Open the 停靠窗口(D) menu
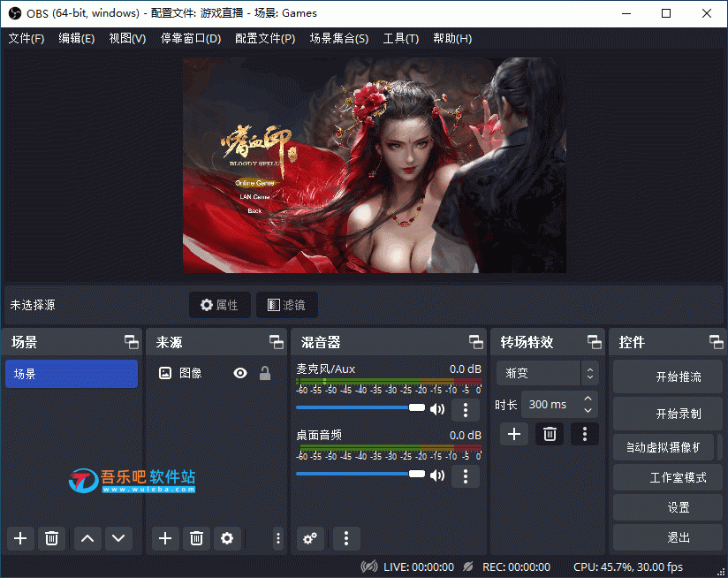728x578 pixels. click(x=190, y=39)
